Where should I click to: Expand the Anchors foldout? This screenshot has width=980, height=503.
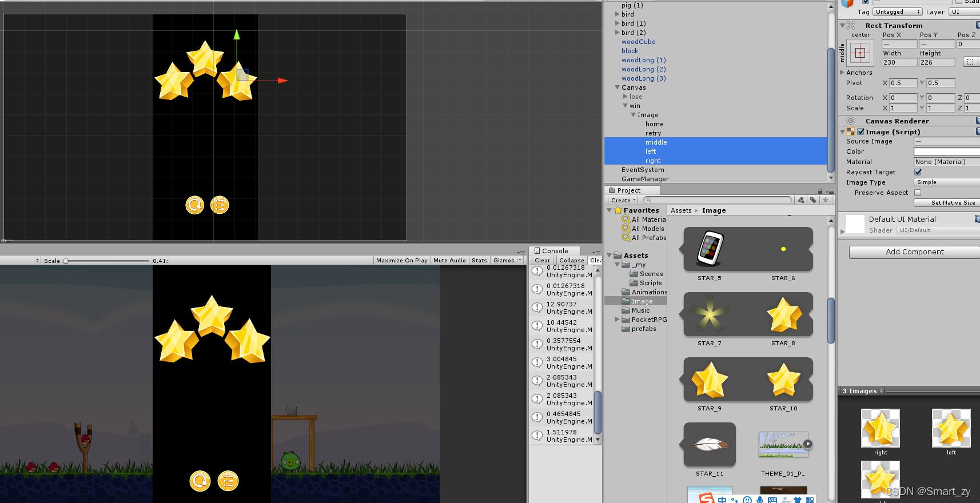pos(842,73)
